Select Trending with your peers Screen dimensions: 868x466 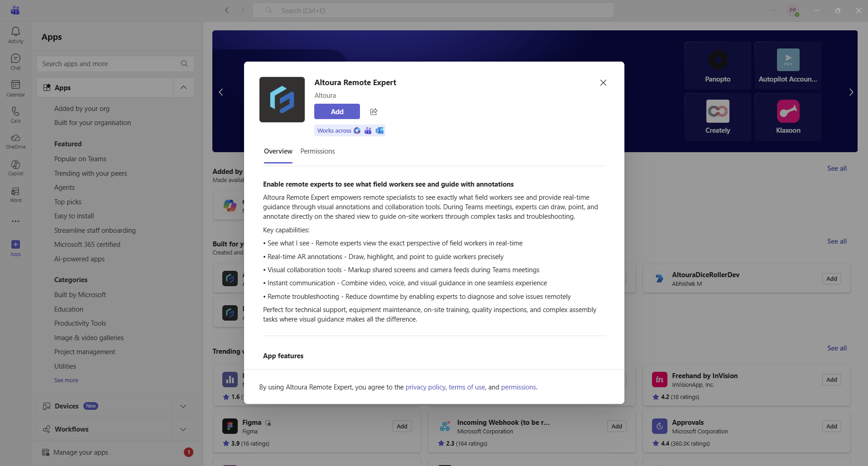(x=91, y=173)
